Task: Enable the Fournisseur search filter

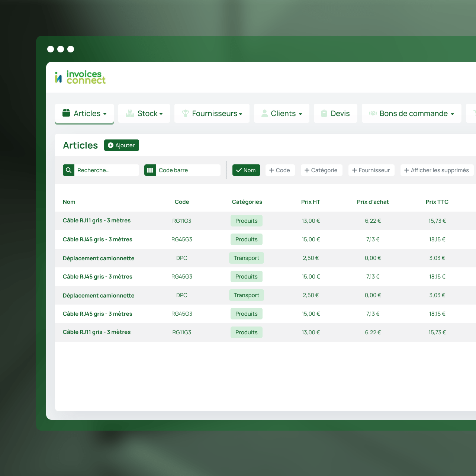Action: (x=371, y=170)
